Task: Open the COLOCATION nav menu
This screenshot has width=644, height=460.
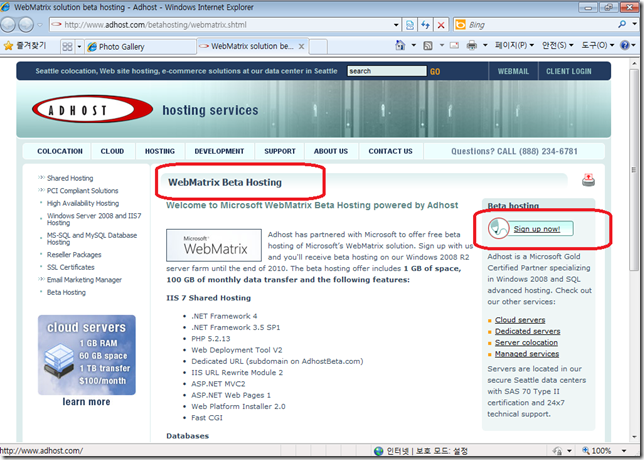Action: point(60,151)
